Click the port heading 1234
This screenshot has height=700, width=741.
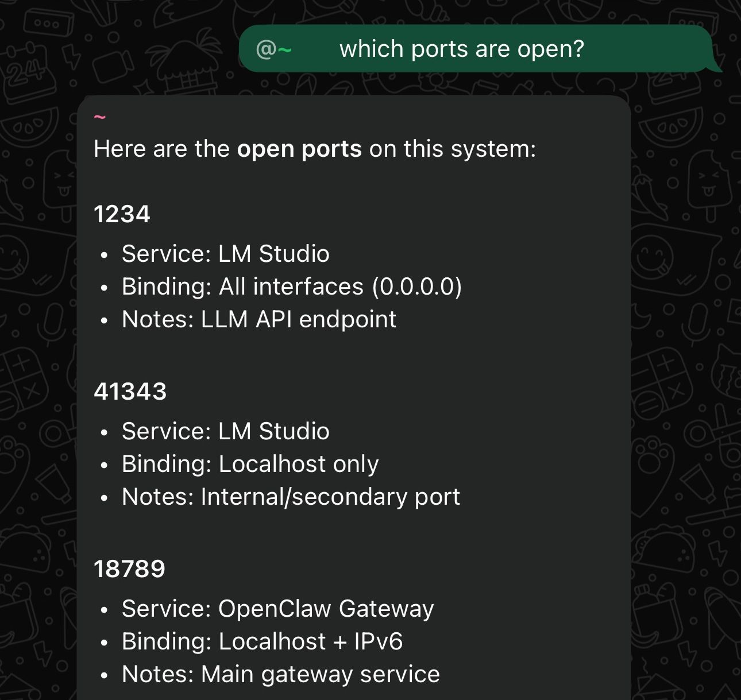[x=122, y=214]
